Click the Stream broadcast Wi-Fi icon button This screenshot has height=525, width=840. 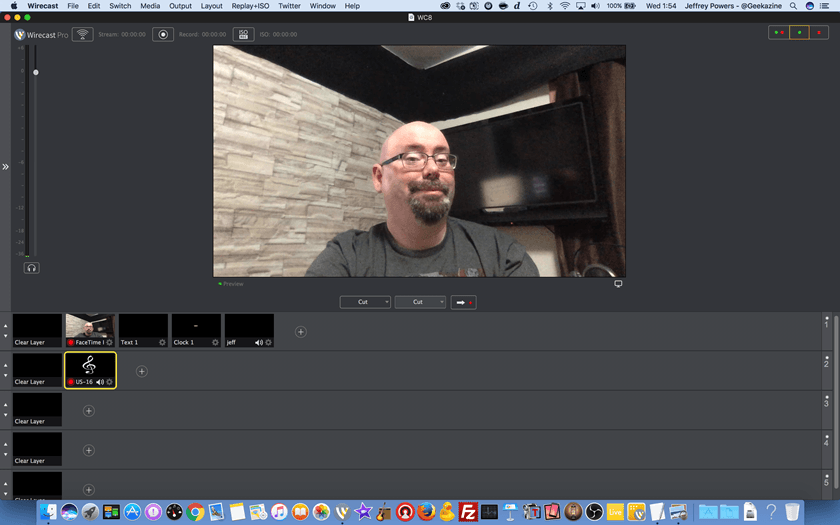point(82,34)
